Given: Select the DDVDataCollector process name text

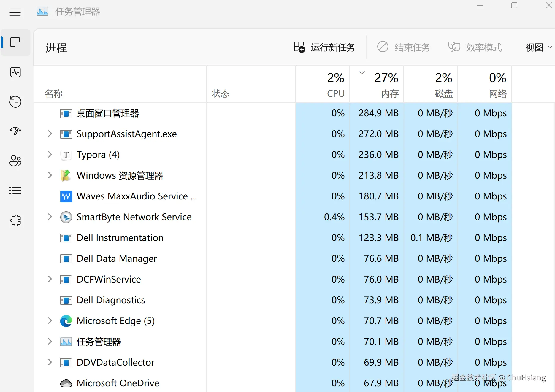Looking at the screenshot, I should click(115, 362).
